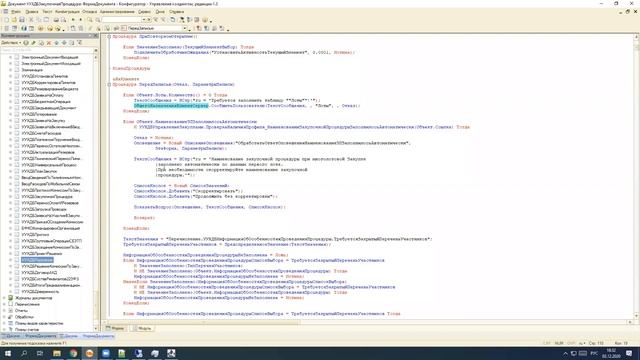Focus the toolbar search text field

coord(121,20)
